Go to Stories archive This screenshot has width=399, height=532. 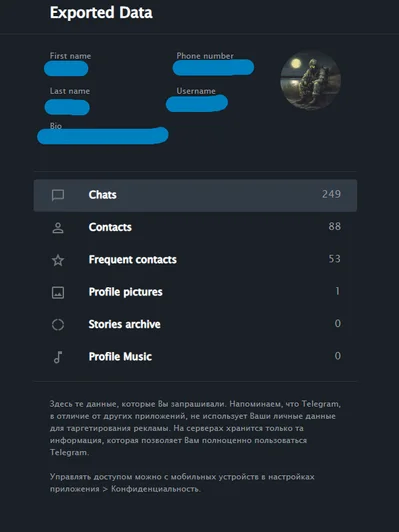[195, 325]
